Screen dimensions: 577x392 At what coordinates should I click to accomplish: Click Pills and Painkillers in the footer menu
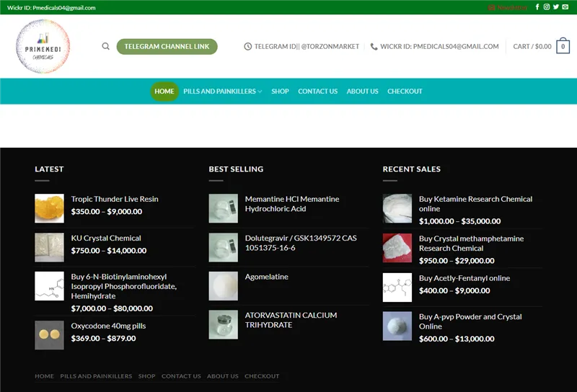[96, 376]
